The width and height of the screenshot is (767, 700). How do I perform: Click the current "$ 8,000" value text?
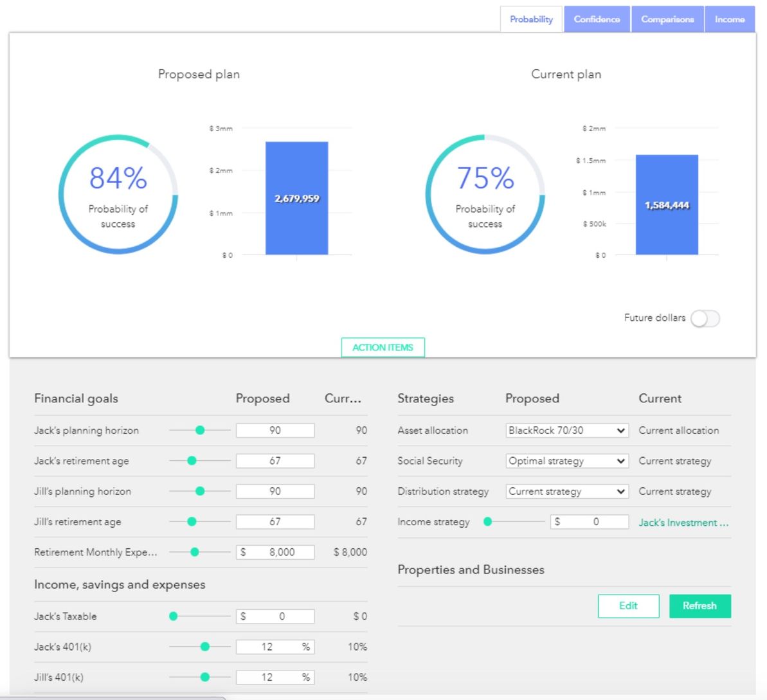tap(350, 552)
